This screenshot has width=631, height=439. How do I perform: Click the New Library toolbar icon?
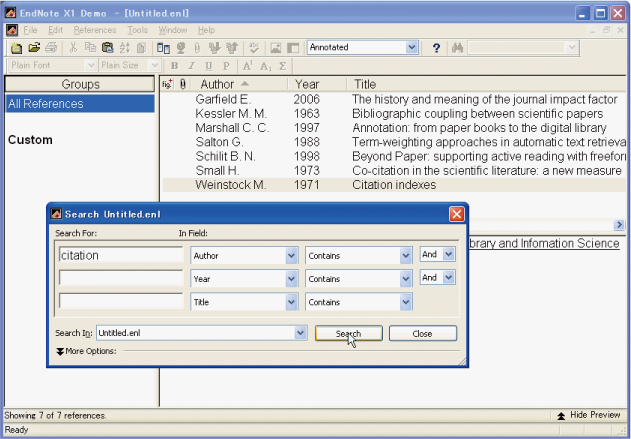pyautogui.click(x=16, y=48)
